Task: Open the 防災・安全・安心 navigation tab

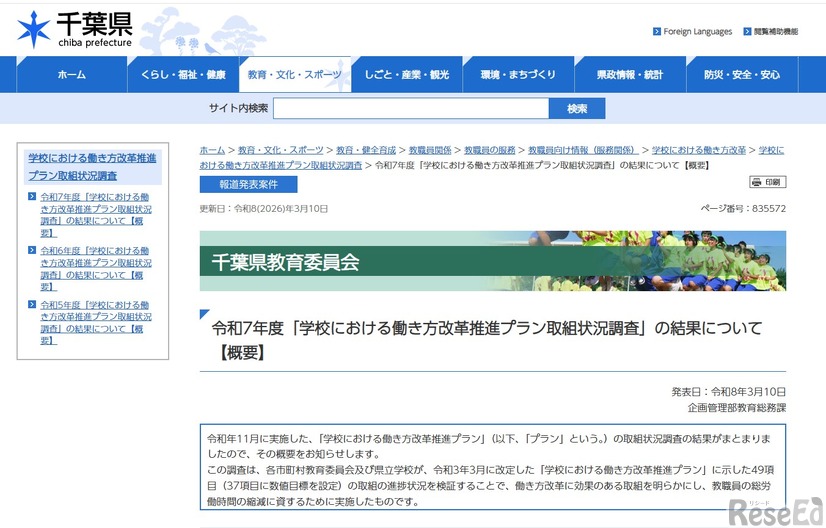Action: pyautogui.click(x=742, y=74)
